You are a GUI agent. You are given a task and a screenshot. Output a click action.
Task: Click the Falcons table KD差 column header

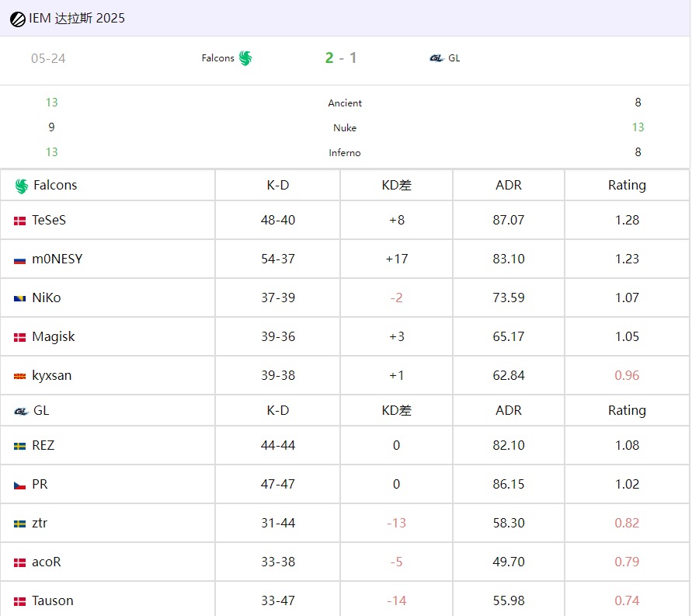pyautogui.click(x=396, y=185)
